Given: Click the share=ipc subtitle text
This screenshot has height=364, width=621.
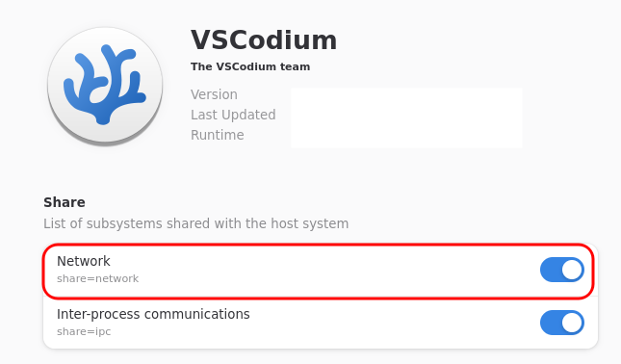Looking at the screenshot, I should click(x=84, y=331).
